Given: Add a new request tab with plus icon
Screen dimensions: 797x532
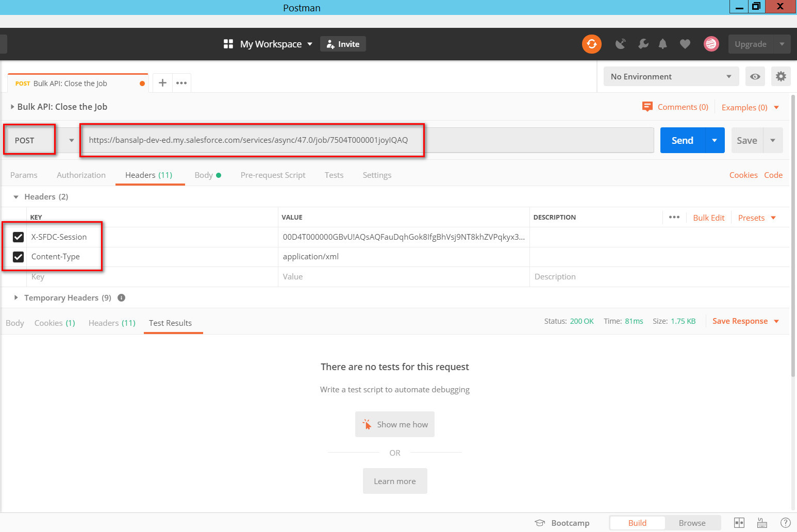Looking at the screenshot, I should tap(162, 82).
